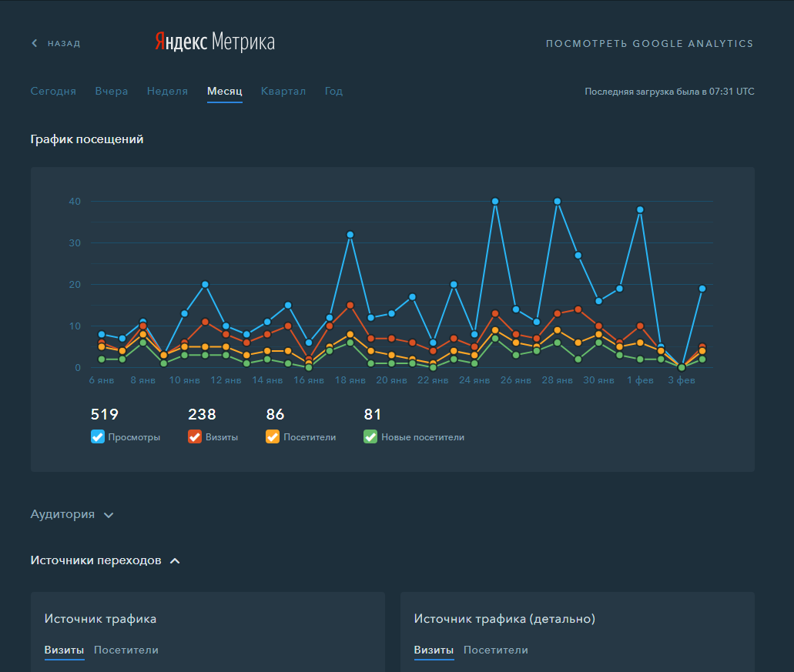
Task: Toggle the green Новые посетители checkbox
Action: click(x=370, y=436)
